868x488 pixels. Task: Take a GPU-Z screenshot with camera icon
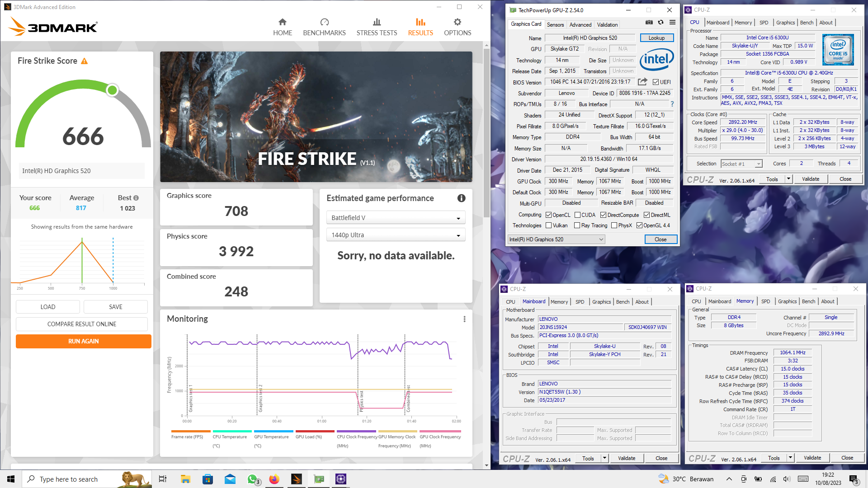649,22
